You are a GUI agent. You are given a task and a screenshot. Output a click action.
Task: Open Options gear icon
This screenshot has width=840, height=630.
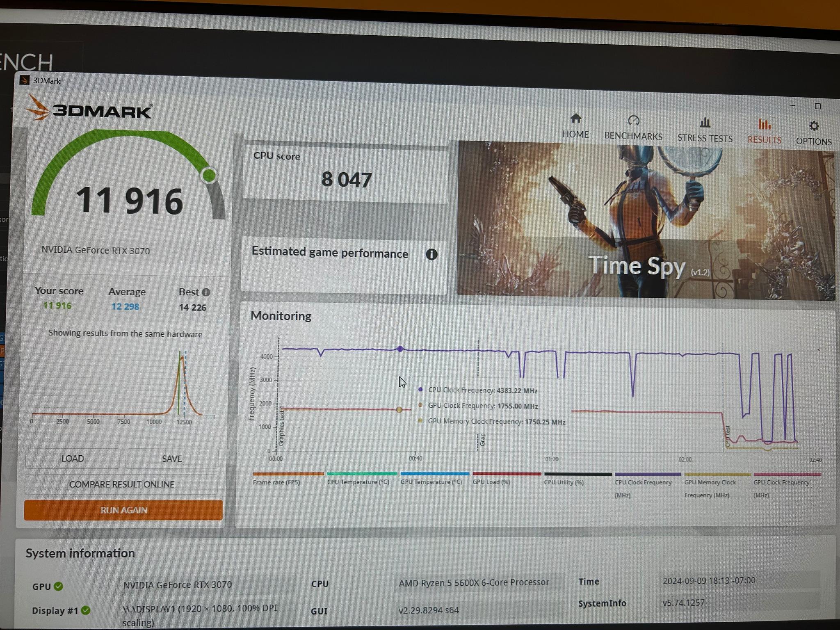[814, 126]
